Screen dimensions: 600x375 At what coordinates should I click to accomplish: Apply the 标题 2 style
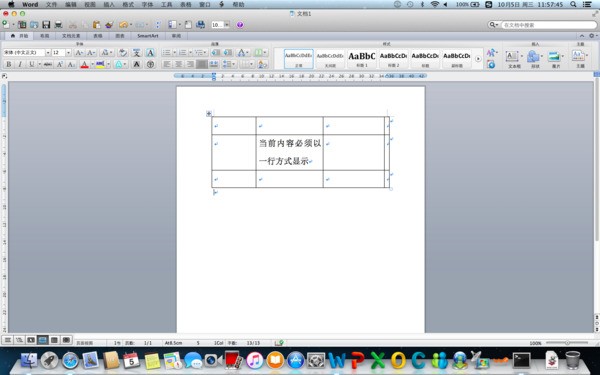pos(393,59)
